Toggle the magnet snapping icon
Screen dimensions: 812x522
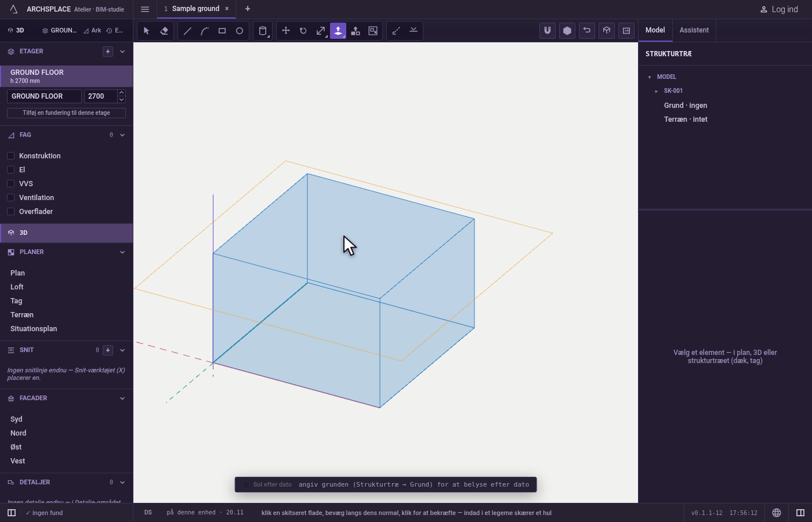click(548, 31)
